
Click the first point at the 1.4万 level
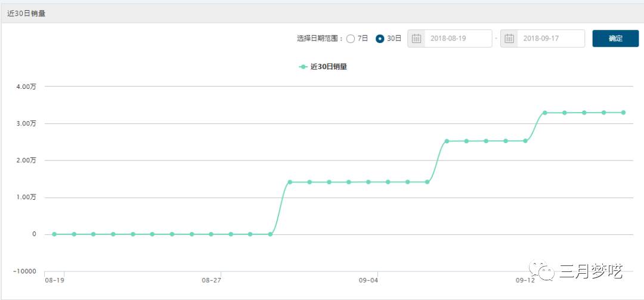tap(290, 182)
